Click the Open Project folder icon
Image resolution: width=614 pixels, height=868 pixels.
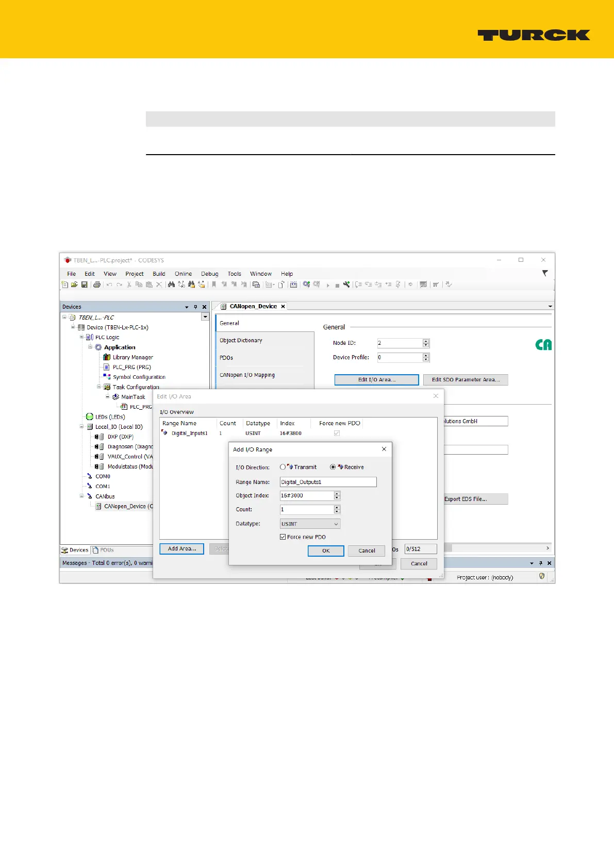point(74,285)
